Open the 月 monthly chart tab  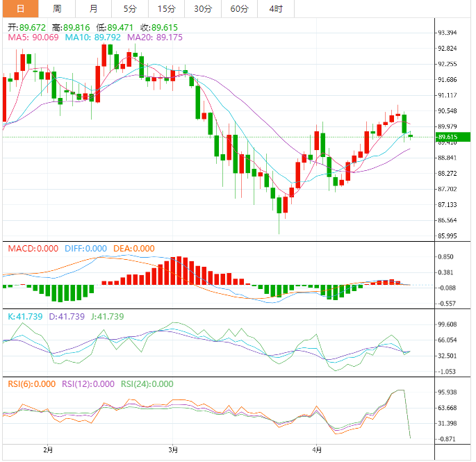93,9
